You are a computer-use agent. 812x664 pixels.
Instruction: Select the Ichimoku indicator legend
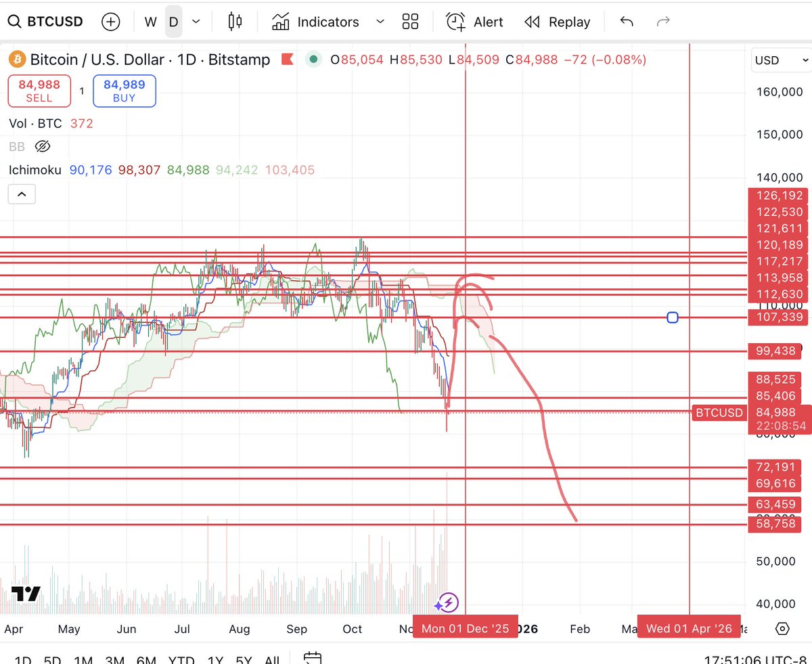click(35, 170)
